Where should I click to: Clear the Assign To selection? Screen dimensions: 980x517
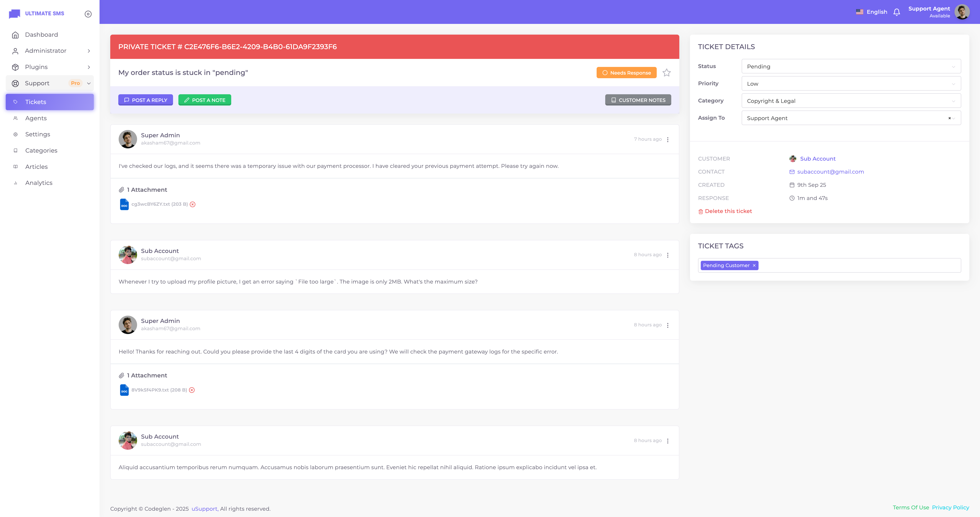click(949, 118)
